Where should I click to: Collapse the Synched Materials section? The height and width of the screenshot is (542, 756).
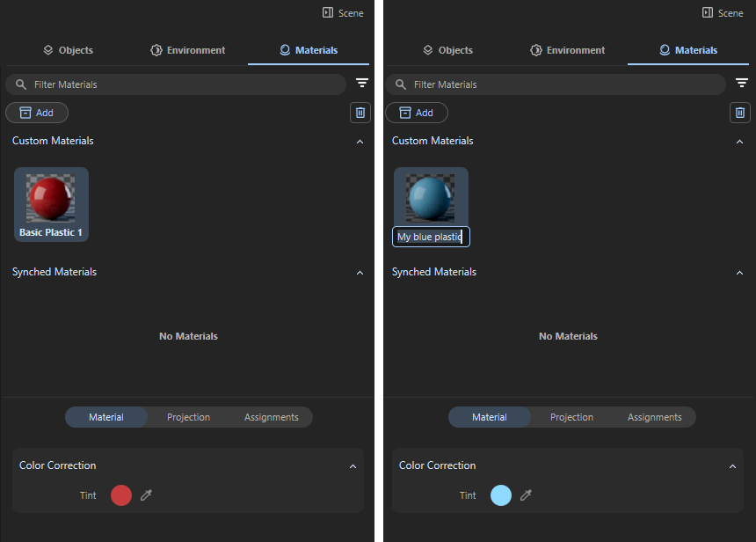360,272
